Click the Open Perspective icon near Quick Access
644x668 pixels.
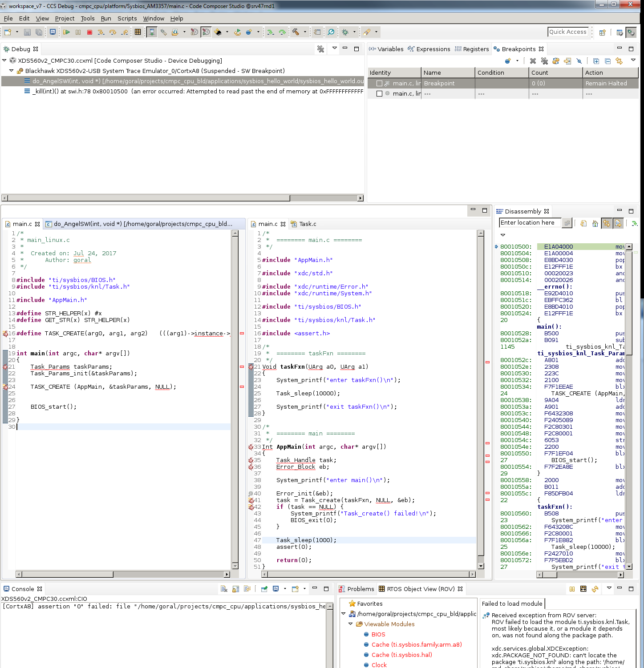[603, 32]
